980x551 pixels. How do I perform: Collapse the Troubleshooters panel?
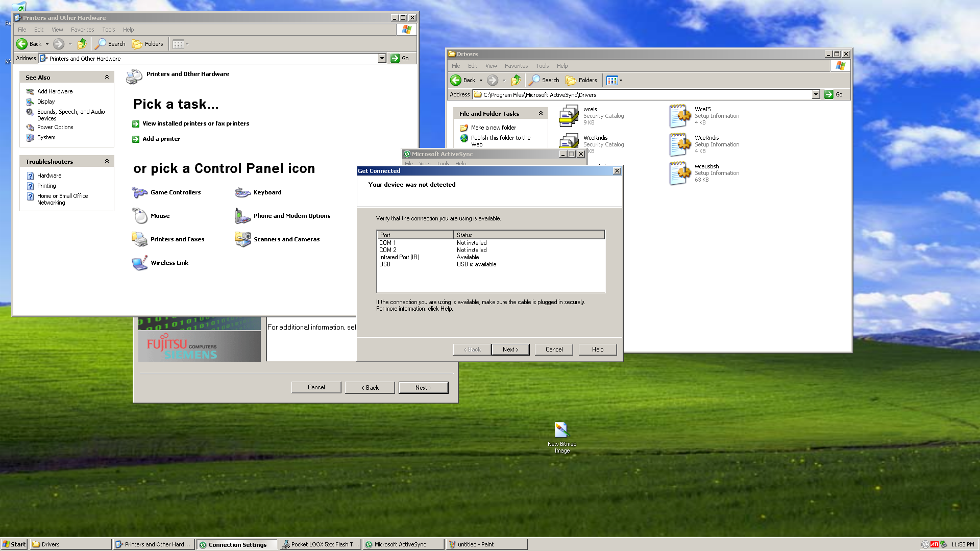107,161
